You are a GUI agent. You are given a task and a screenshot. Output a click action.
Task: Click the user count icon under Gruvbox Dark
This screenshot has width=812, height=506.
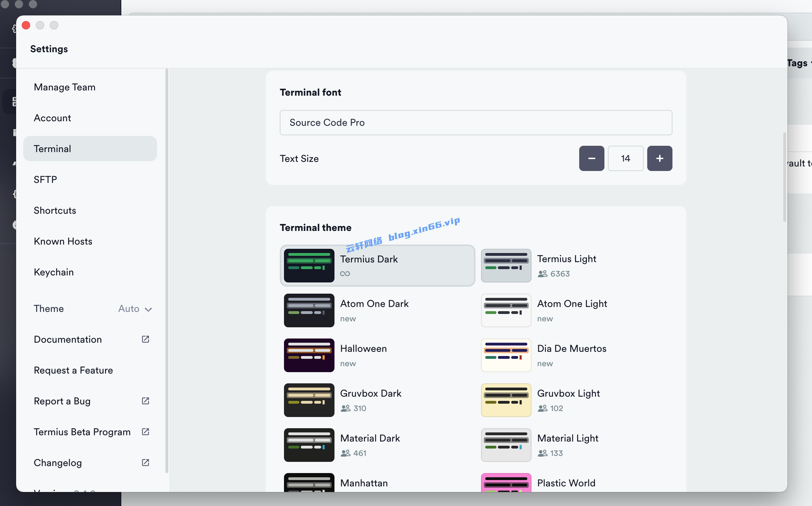pyautogui.click(x=346, y=408)
